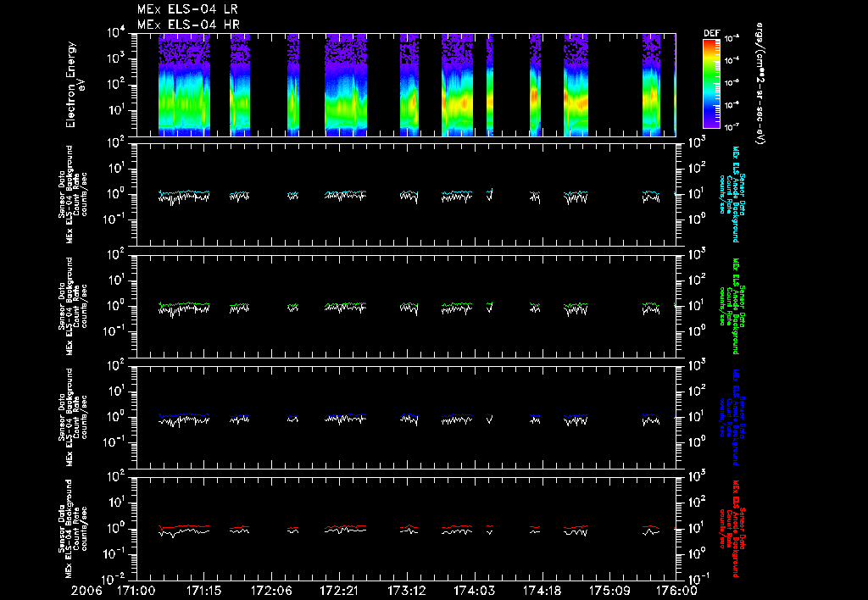Viewport: 868px width, 600px height.
Task: Click the blue trace segment above 171:15
Action: [x=184, y=414]
